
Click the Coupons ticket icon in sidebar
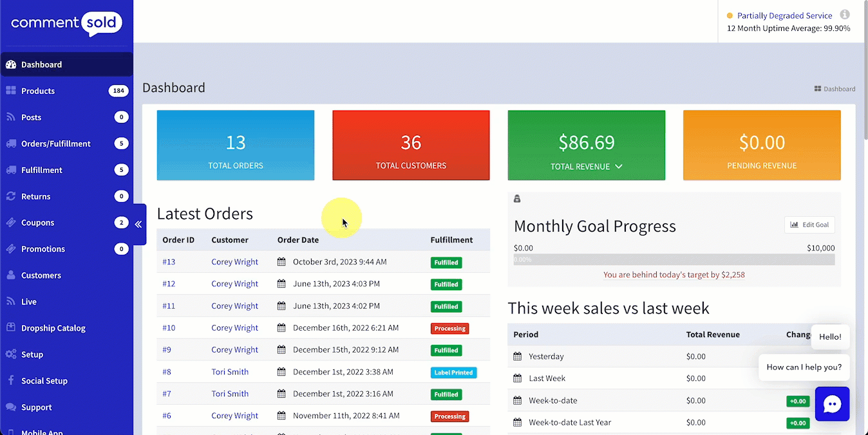[x=11, y=223]
